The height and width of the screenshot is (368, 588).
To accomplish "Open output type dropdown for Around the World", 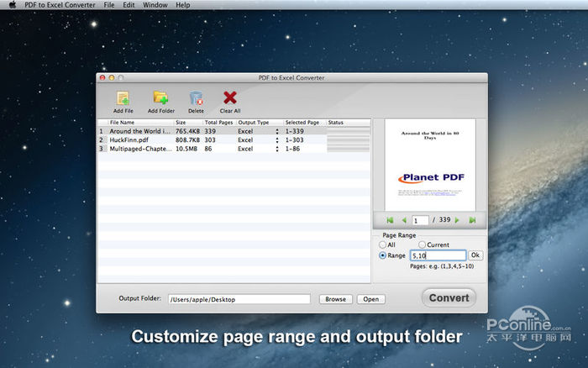I will coord(277,131).
